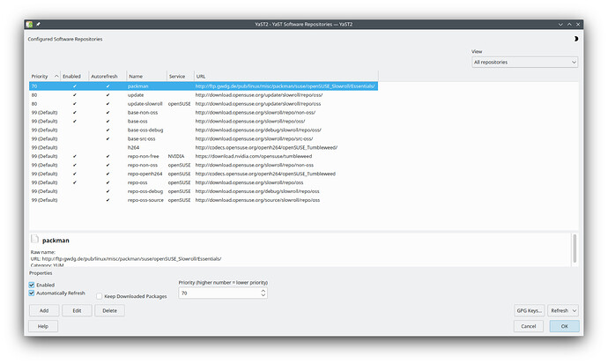The height and width of the screenshot is (364, 608).
Task: Select the repo-openh264 repository
Action: (145, 174)
